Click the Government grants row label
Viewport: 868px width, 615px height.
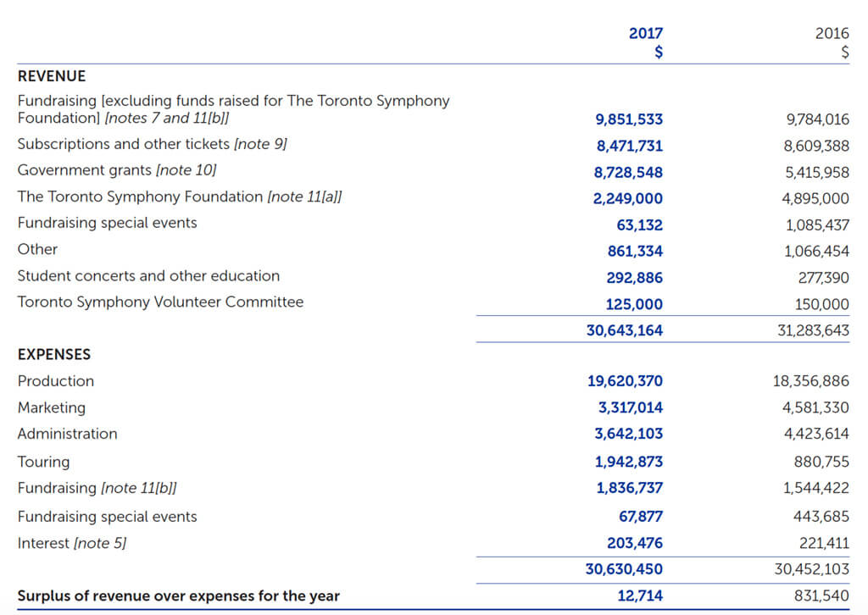coord(116,170)
